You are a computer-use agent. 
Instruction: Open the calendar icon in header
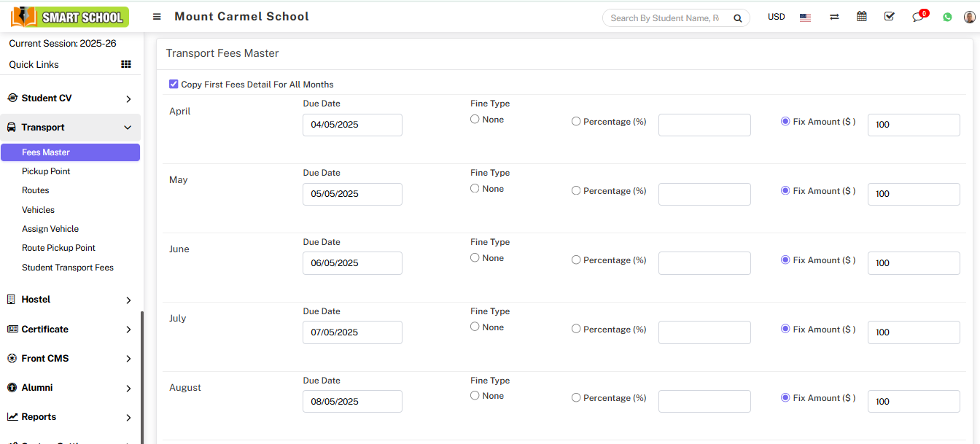(862, 17)
